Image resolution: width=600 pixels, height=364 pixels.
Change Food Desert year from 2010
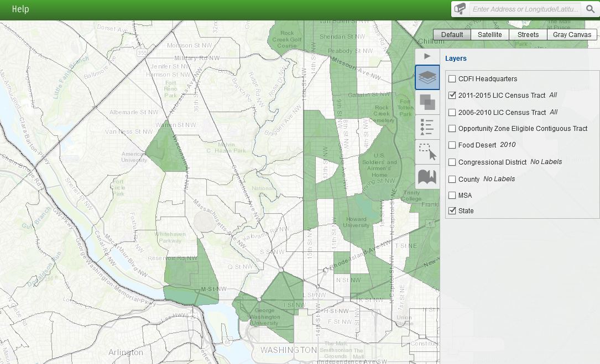click(508, 145)
